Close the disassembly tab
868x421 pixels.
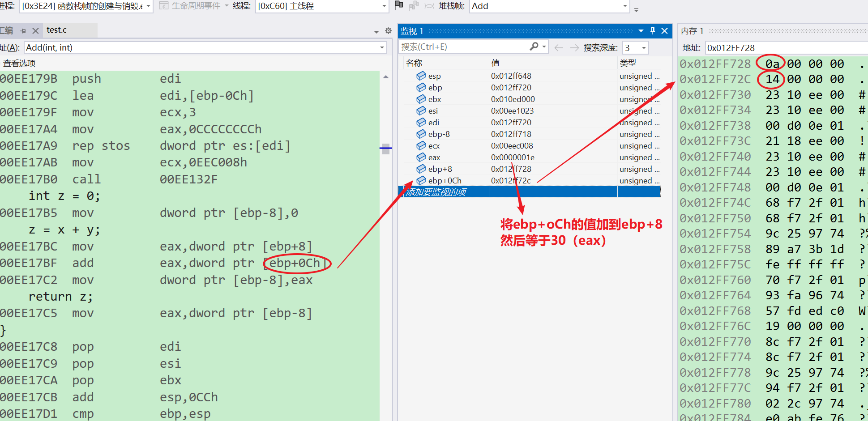coord(35,30)
